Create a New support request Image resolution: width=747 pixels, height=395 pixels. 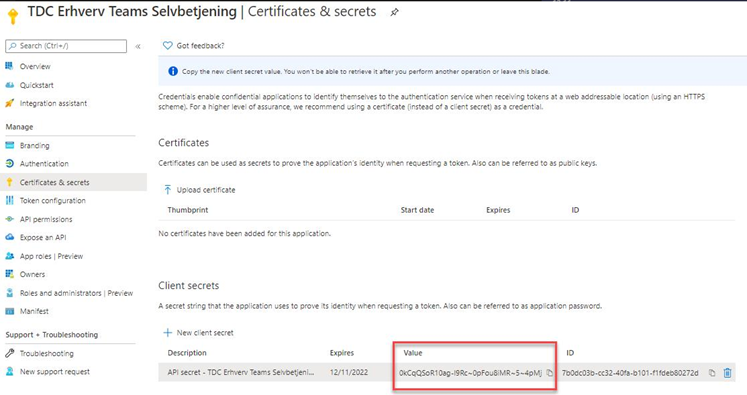tap(54, 372)
